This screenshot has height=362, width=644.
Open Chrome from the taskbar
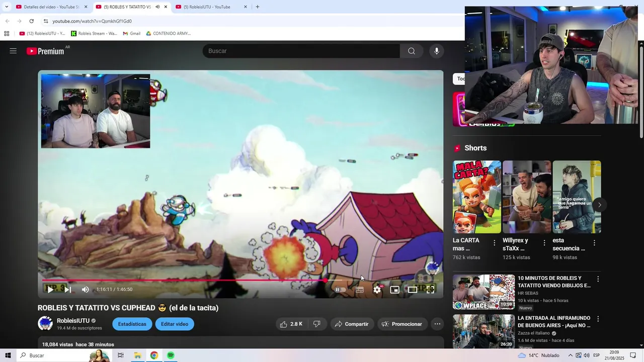[x=154, y=355]
